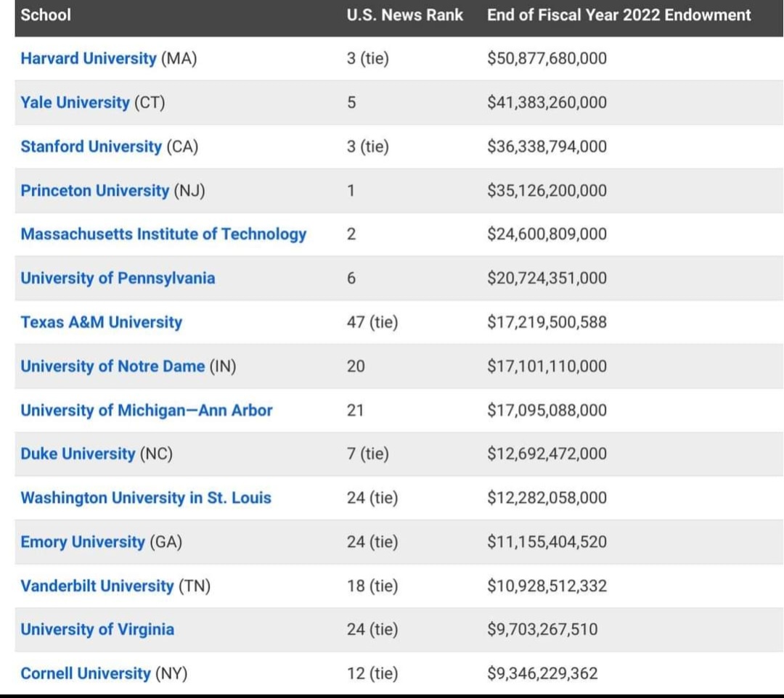The height and width of the screenshot is (698, 784).
Task: Select the rank cell in Harvard University's row
Action: click(x=368, y=59)
